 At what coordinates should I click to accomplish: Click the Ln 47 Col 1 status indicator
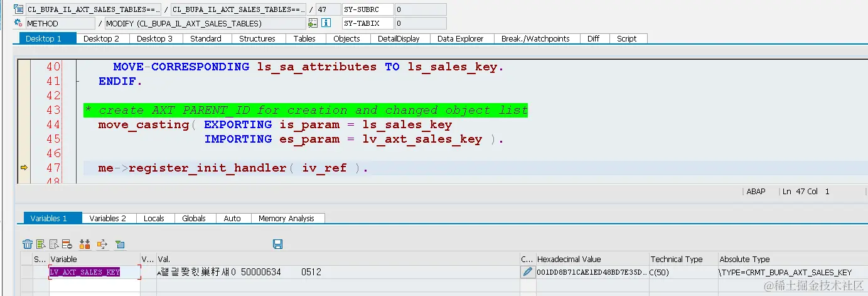pyautogui.click(x=806, y=191)
